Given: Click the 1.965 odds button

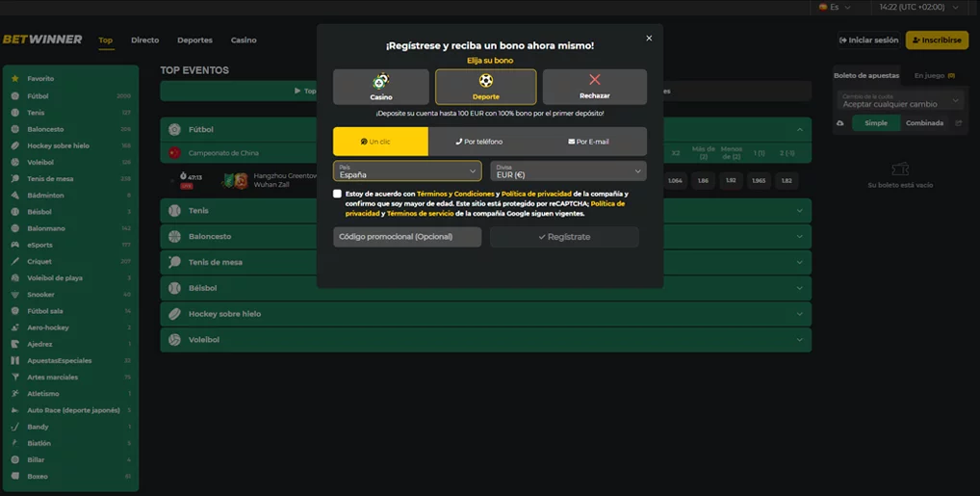Looking at the screenshot, I should click(x=759, y=181).
